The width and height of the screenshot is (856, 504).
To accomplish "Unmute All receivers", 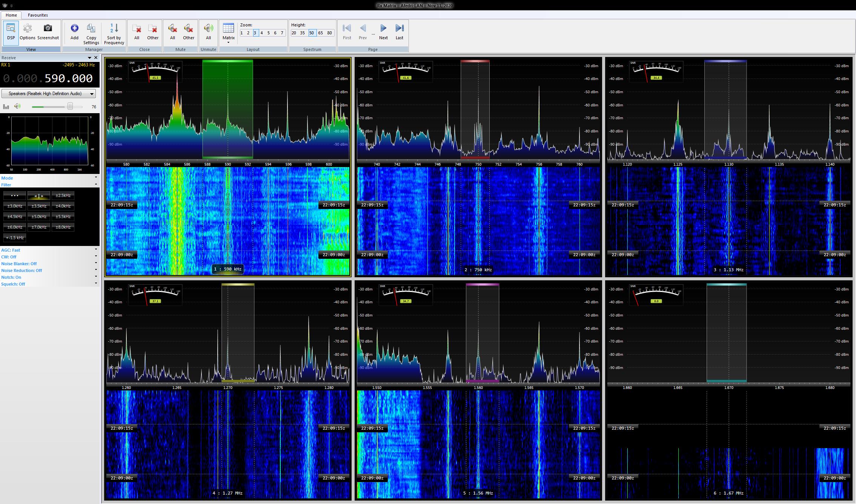I will coord(208,32).
